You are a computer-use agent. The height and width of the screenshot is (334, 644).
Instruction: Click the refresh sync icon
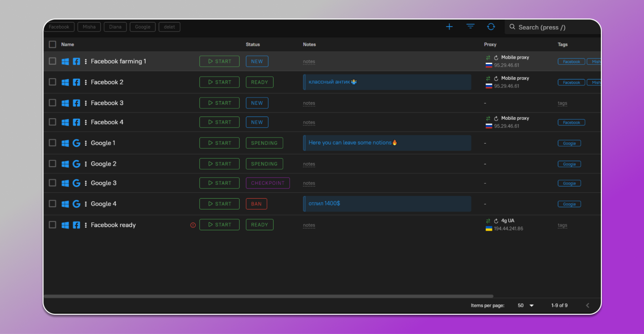click(x=491, y=27)
